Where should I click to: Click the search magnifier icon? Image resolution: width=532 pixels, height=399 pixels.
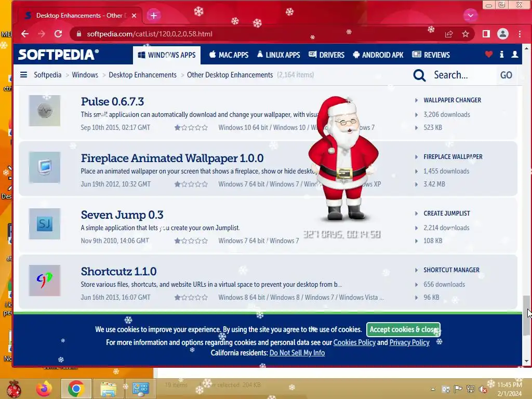(x=419, y=75)
